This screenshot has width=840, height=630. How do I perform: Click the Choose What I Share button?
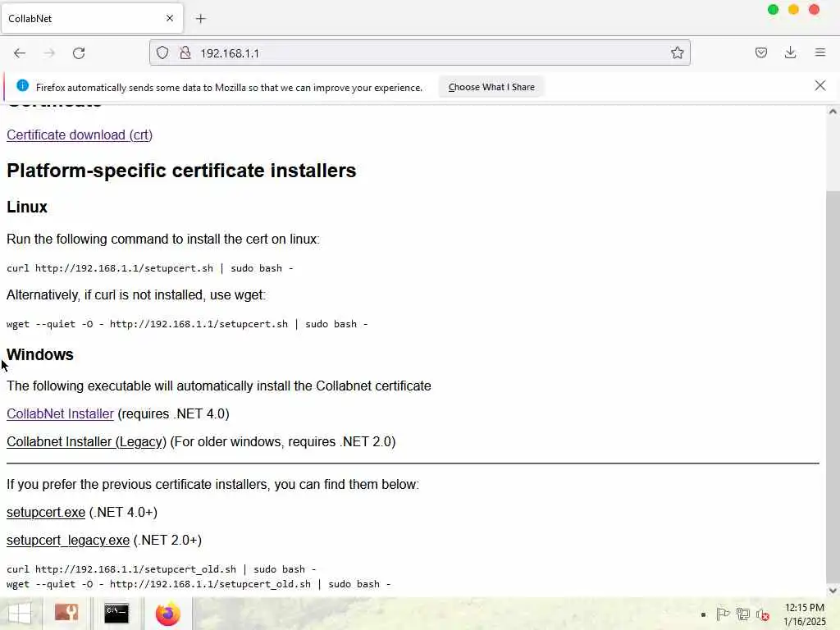click(x=491, y=87)
